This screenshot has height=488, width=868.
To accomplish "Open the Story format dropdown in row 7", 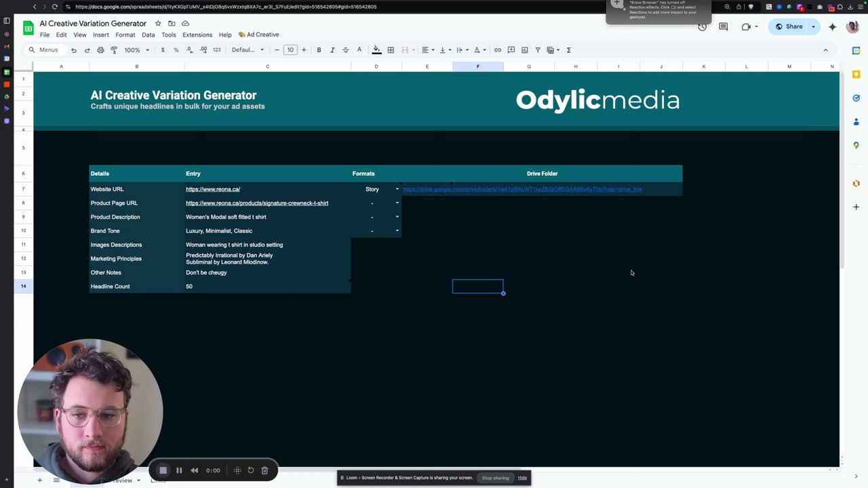I will pyautogui.click(x=397, y=189).
